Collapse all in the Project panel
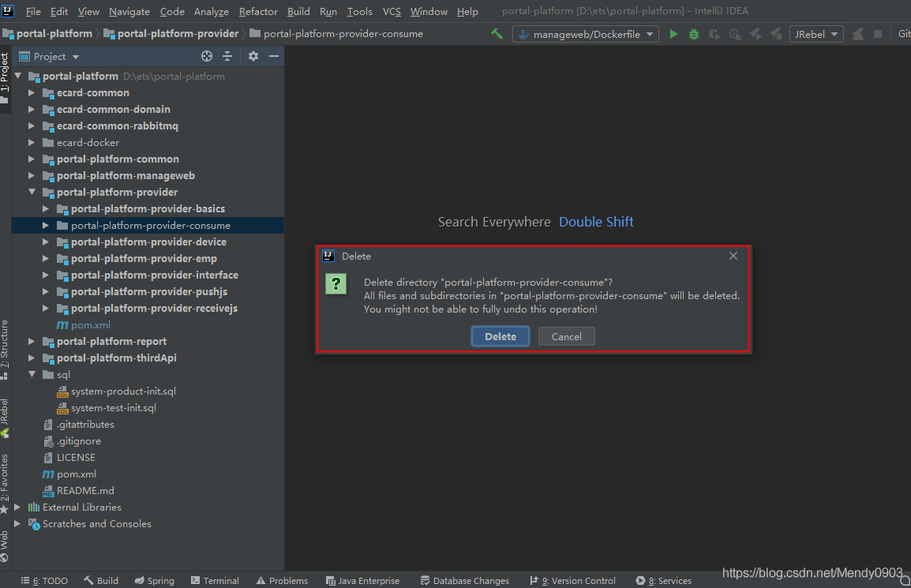This screenshot has height=588, width=911. [227, 56]
